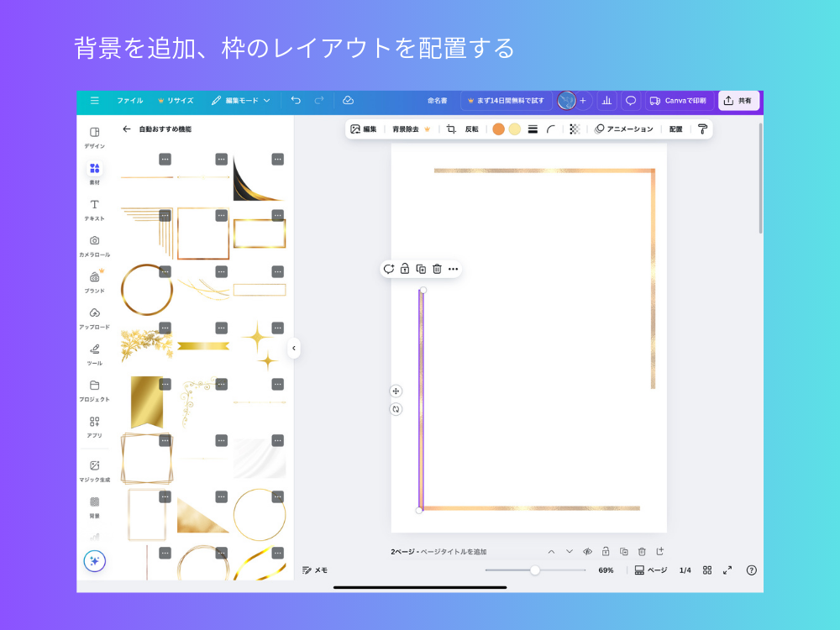Open the ファイル menu
Image resolution: width=840 pixels, height=630 pixels.
point(130,100)
